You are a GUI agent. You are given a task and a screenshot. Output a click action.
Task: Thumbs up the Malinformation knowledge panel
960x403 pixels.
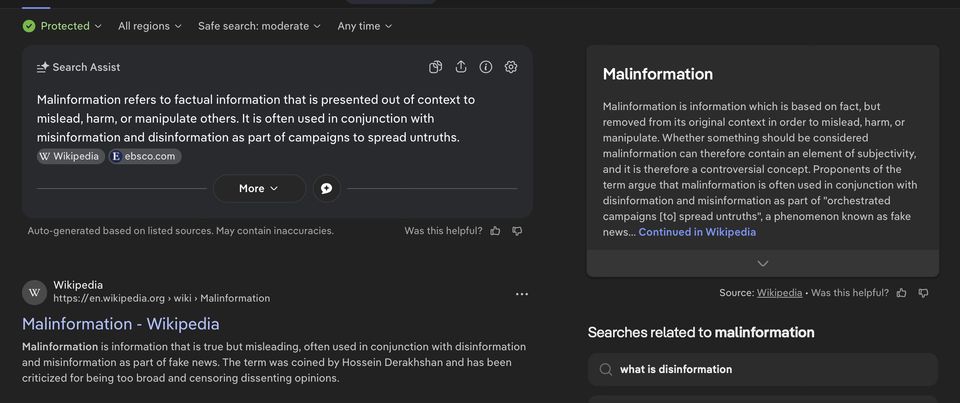pos(901,293)
